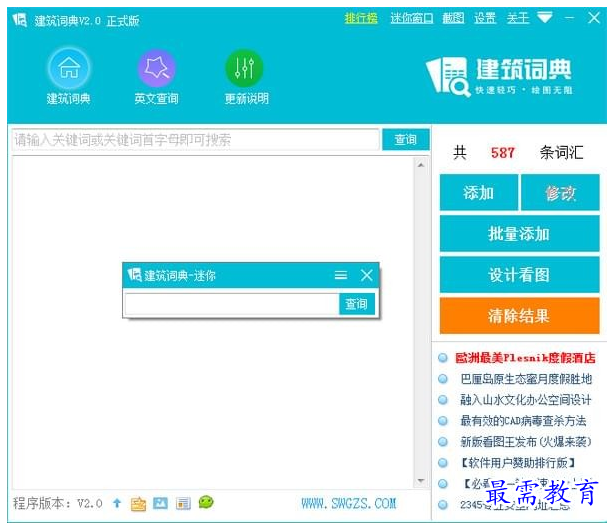Click the news page icon in status bar
Image resolution: width=607 pixels, height=524 pixels.
[183, 503]
